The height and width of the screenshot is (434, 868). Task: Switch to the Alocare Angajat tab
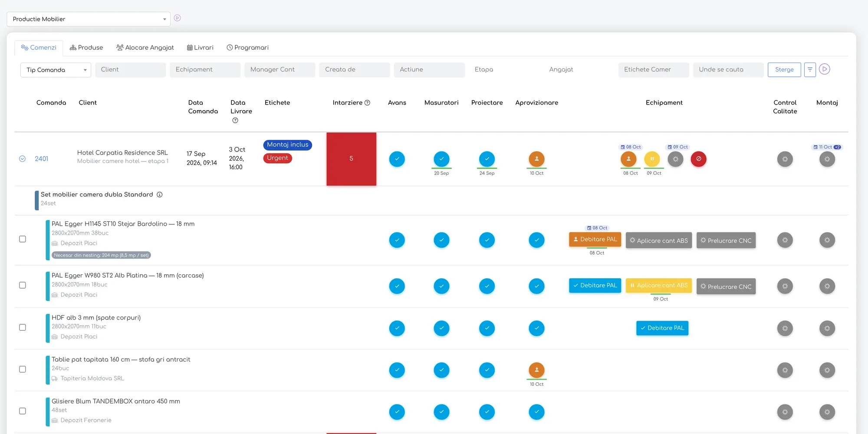[145, 48]
